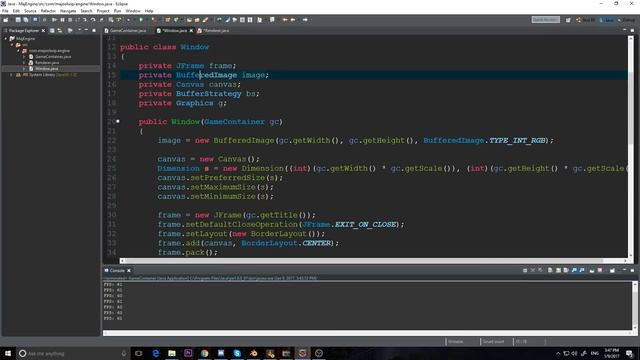Screen dimensions: 640x360
Task: Click the Resume toolbar icon
Action: tap(54, 20)
